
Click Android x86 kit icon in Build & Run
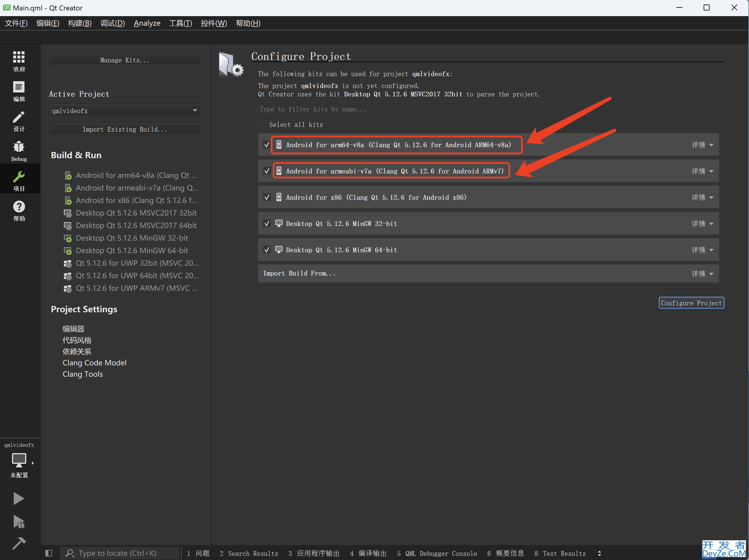pos(68,200)
